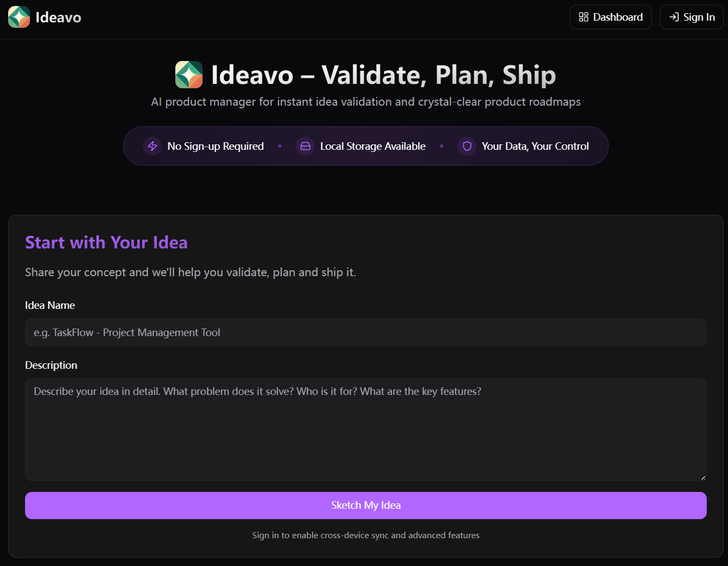This screenshot has height=566, width=728.
Task: Click the local storage drive icon
Action: (x=305, y=146)
